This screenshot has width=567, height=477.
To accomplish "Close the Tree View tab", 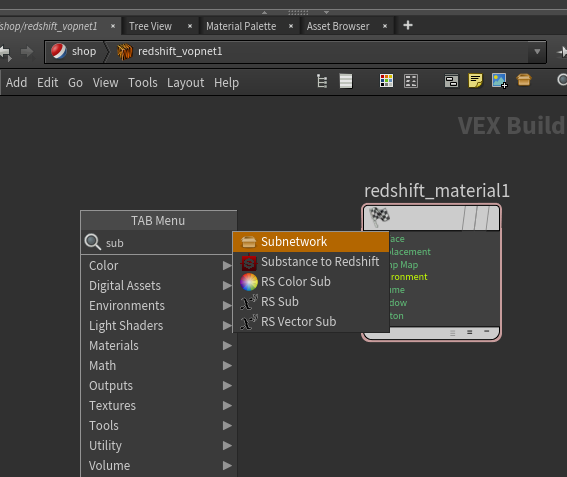I will click(x=190, y=26).
